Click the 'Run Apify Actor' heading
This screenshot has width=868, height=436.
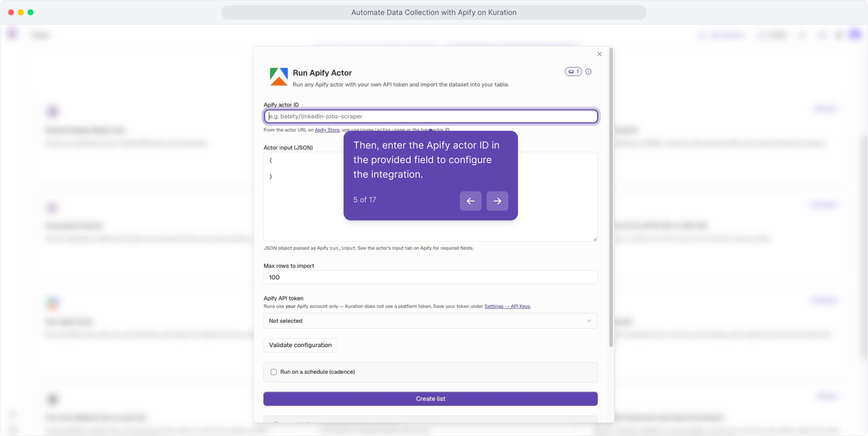(x=322, y=73)
